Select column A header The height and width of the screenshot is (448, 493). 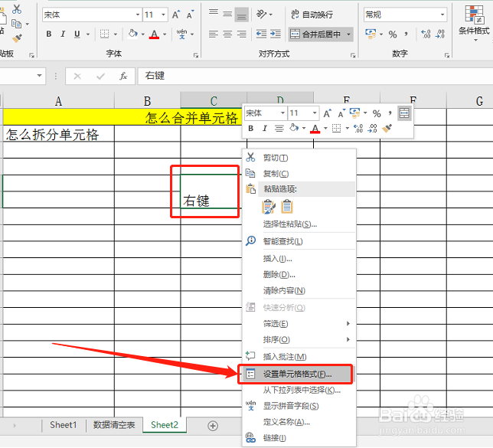pyautogui.click(x=58, y=101)
